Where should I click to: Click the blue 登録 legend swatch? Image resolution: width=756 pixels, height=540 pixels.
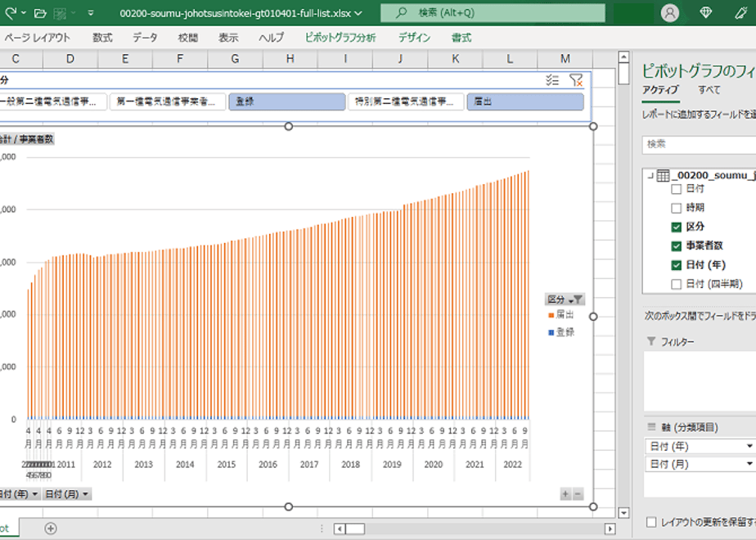[x=551, y=333]
